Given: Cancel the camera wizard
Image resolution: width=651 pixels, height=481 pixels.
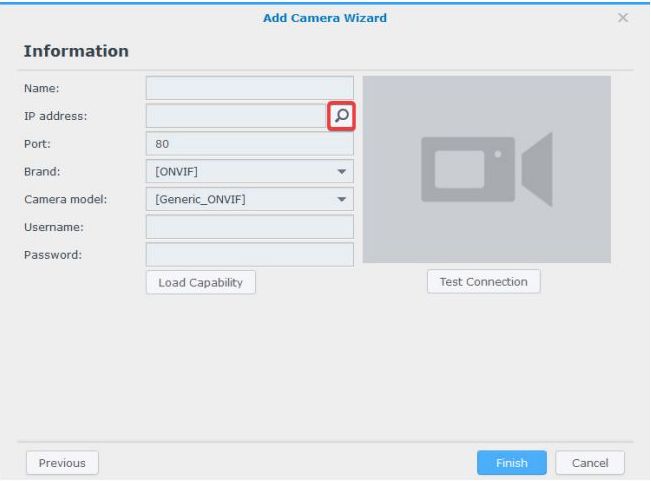Looking at the screenshot, I should [x=589, y=463].
